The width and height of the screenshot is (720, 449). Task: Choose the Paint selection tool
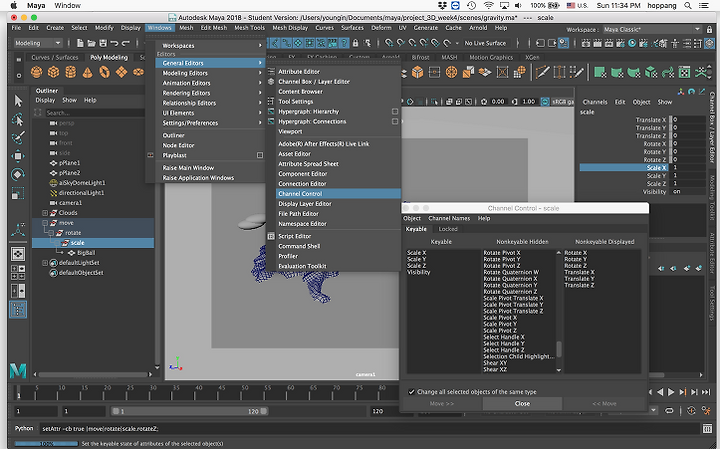tap(18, 137)
